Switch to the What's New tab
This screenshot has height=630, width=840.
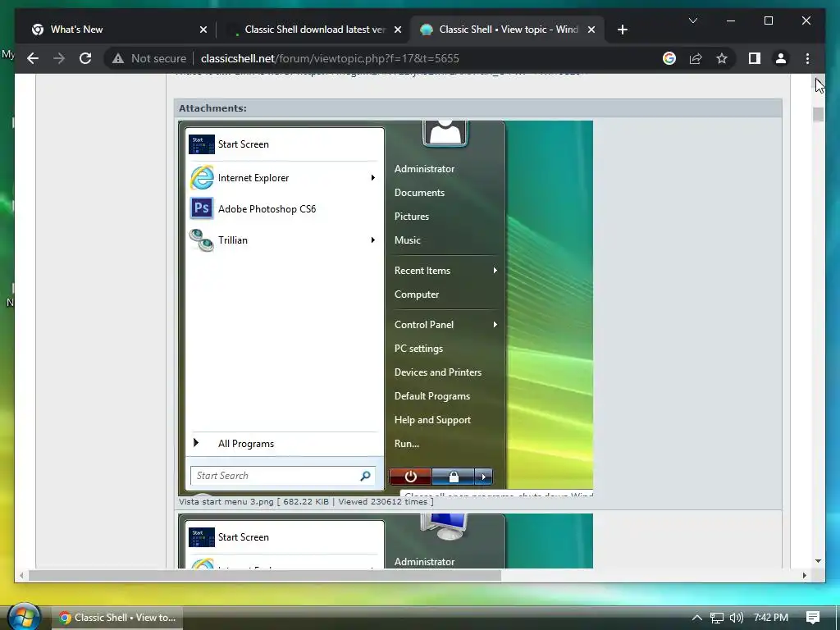[x=118, y=30]
